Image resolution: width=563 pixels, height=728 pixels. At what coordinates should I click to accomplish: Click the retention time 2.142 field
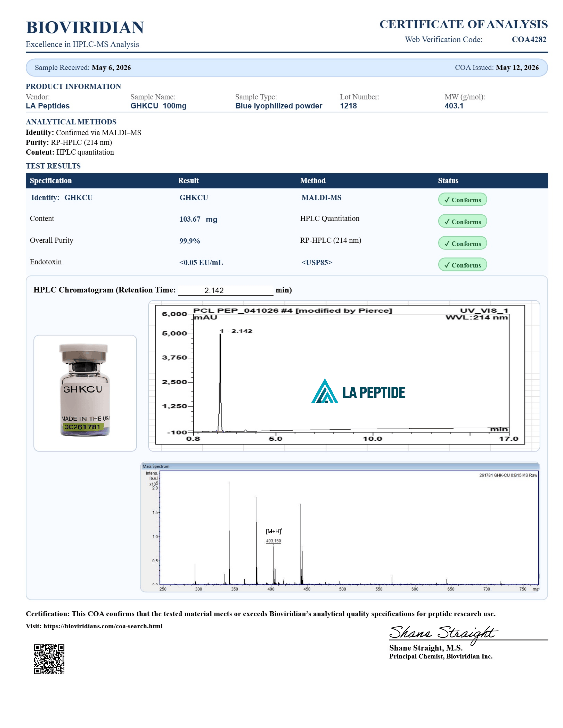point(226,290)
